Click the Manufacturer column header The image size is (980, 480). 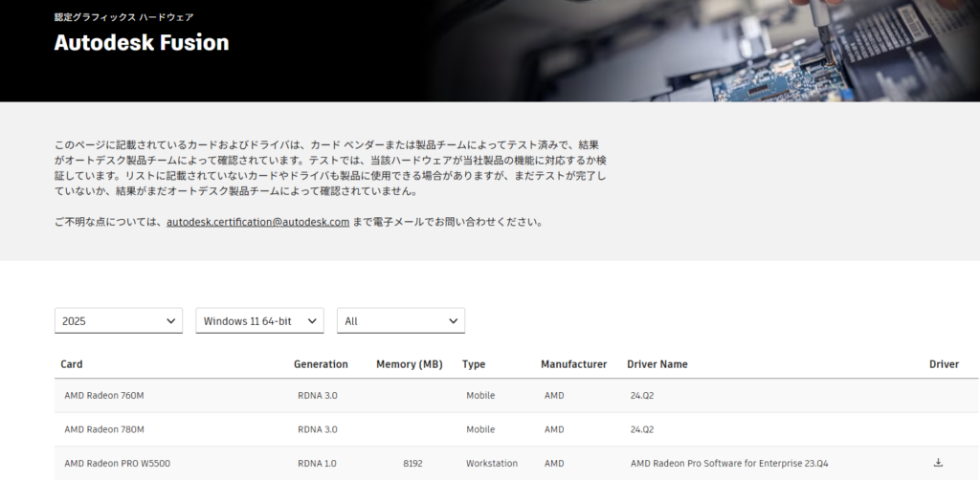(574, 364)
